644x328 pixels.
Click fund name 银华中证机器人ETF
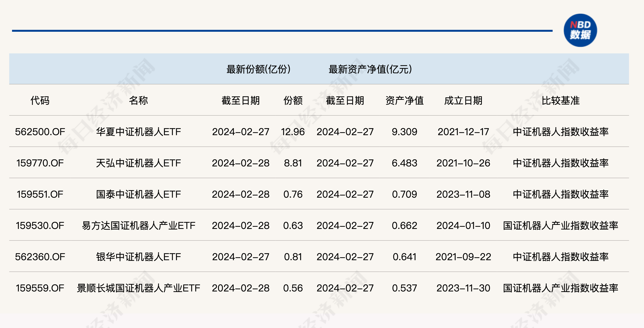(139, 257)
